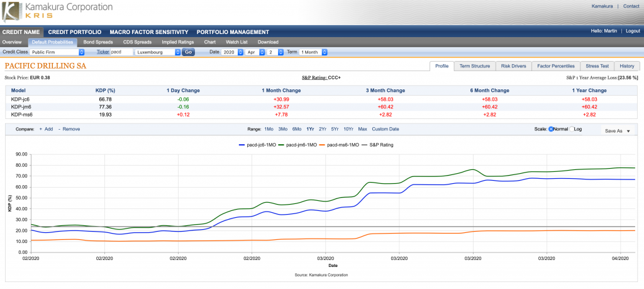Click the Go button
The image size is (644, 289).
[188, 52]
